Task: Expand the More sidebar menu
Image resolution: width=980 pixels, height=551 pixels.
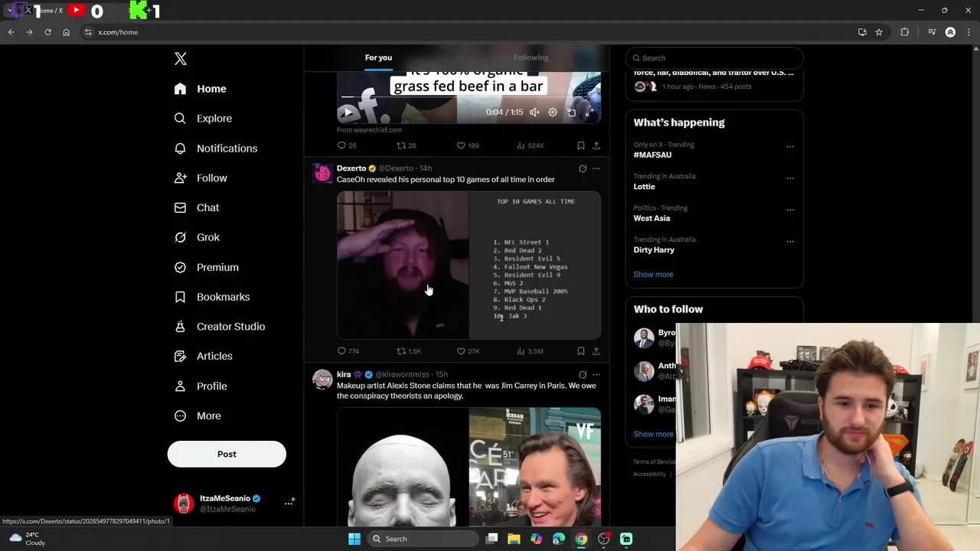Action: (198, 416)
